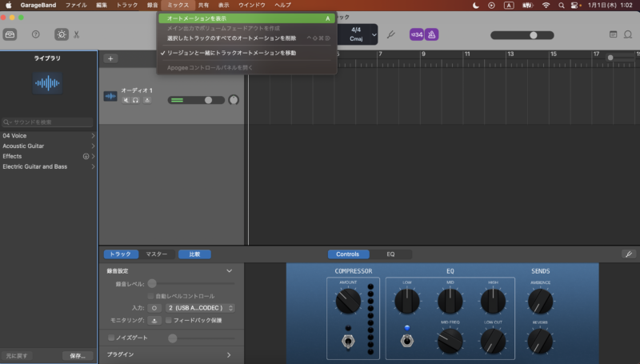Mute the オーディオ 1 track
Viewport: 640px width, 364px height.
click(x=126, y=101)
